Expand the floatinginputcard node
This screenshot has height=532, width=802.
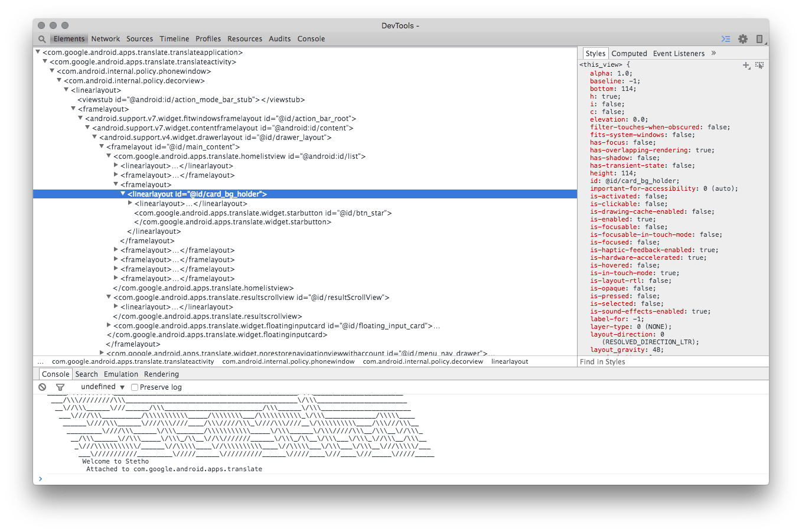(109, 325)
